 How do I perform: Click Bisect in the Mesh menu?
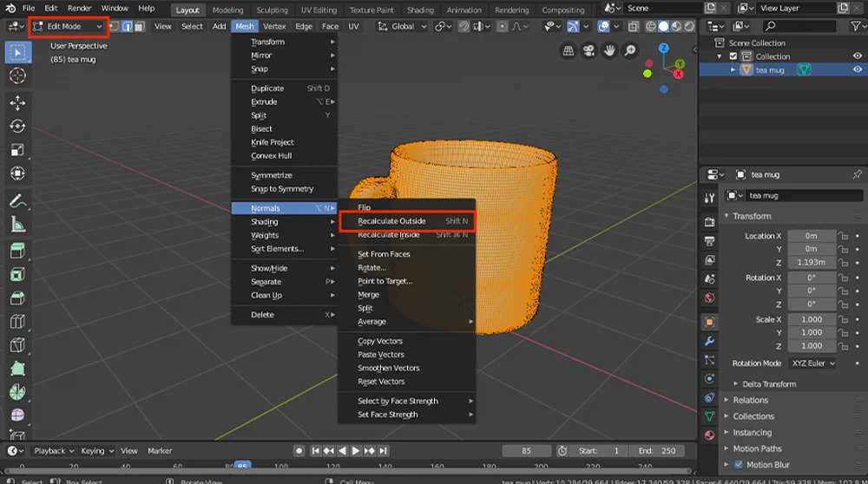pyautogui.click(x=261, y=129)
